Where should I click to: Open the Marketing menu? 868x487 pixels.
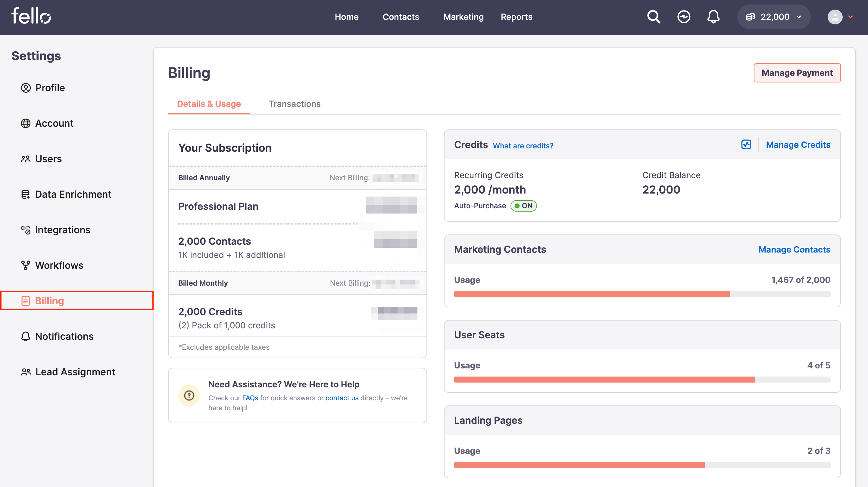pyautogui.click(x=463, y=17)
